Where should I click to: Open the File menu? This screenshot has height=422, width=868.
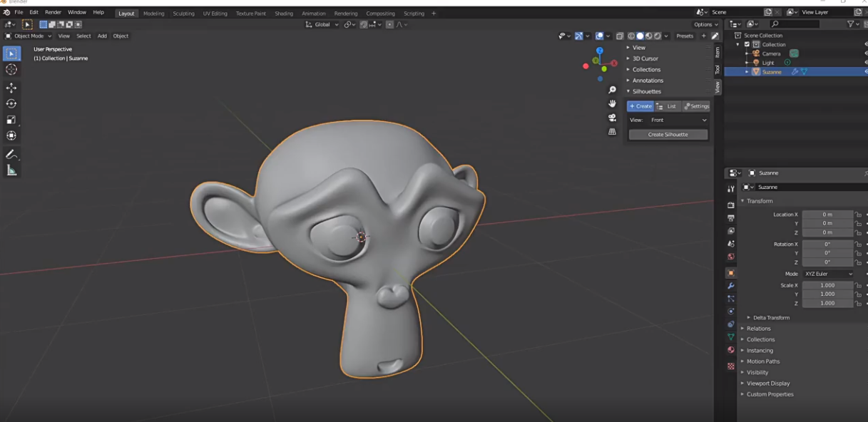(19, 13)
